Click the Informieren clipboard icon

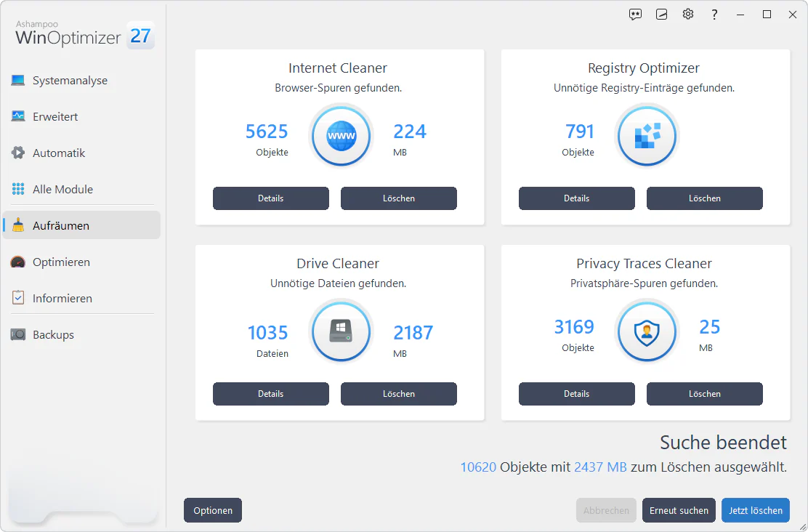tap(18, 298)
